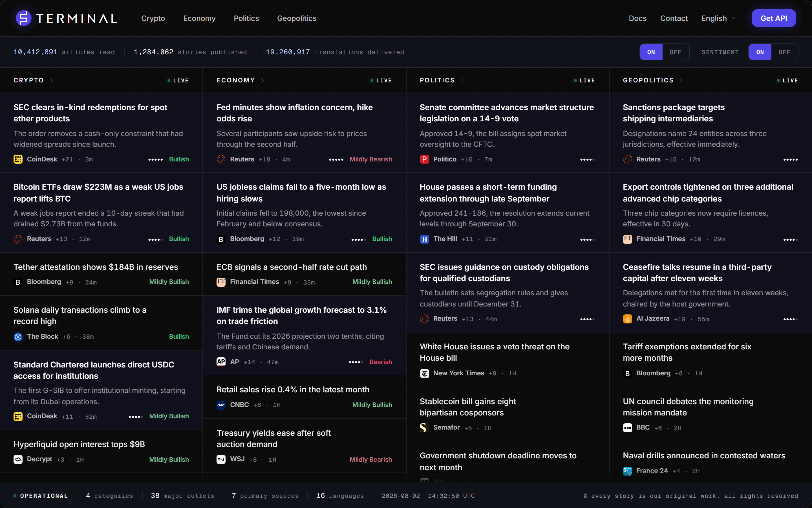Click '38 major outlets' in status bar

182,496
